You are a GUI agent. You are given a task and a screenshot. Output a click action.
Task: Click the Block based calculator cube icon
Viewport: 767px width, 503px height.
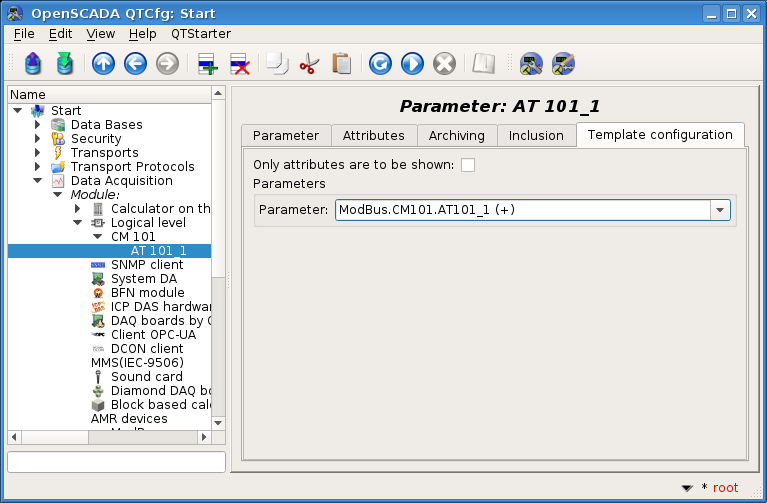coord(98,405)
